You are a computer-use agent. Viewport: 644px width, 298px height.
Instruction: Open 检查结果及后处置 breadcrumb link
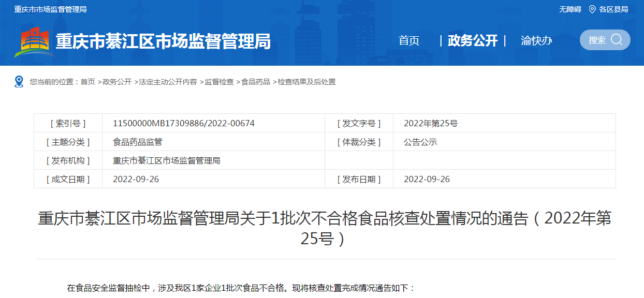point(306,82)
